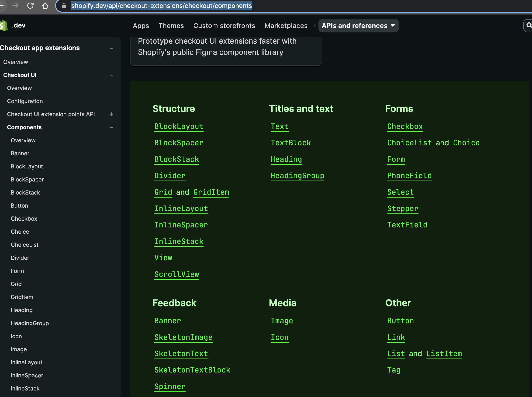Open APIs and references dropdown
The image size is (532, 397).
(358, 26)
